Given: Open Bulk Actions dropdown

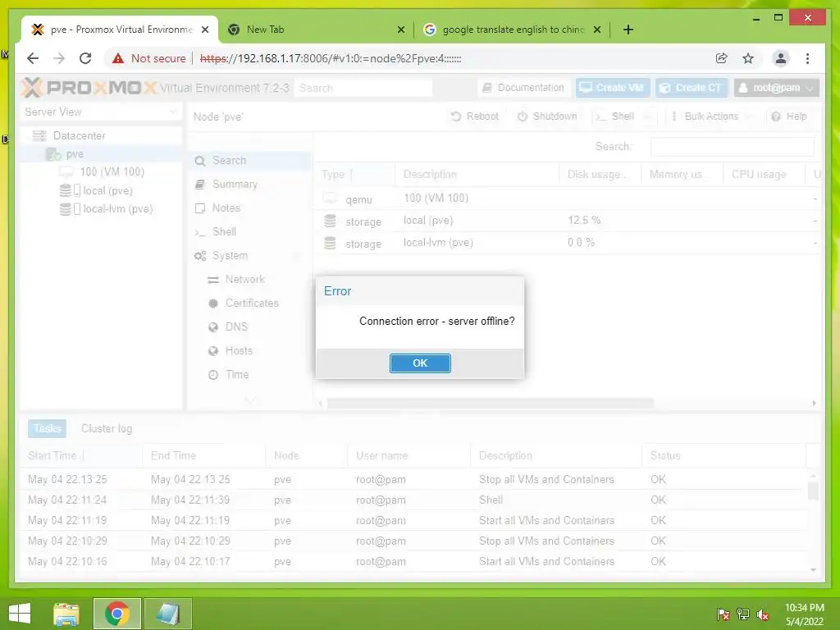Looking at the screenshot, I should pos(711,116).
